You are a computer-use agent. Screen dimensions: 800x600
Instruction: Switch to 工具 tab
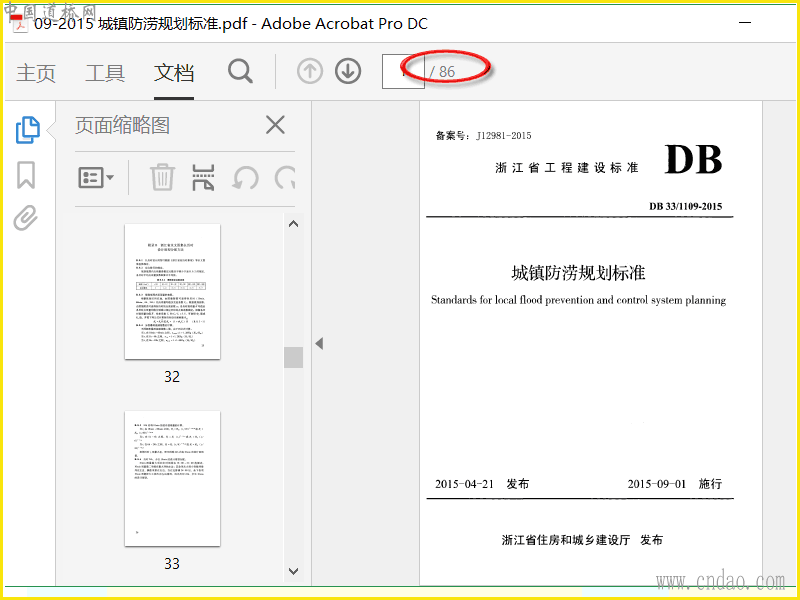105,73
